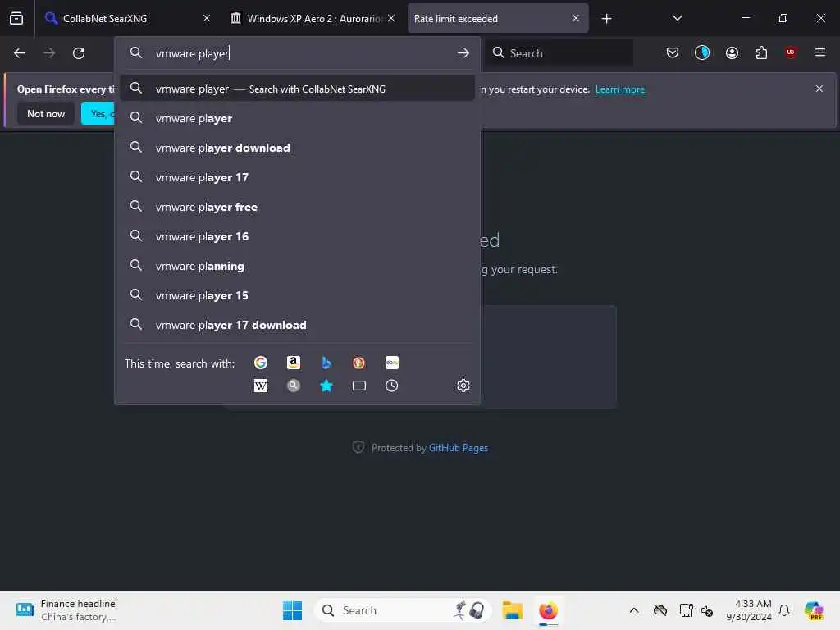Open the Windows Start menu
Image resolution: width=840 pixels, height=630 pixels.
coord(292,610)
